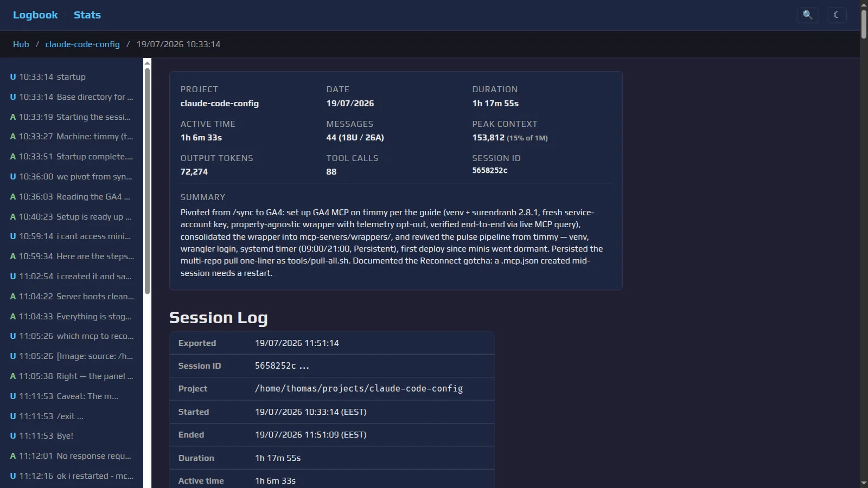Screen dimensions: 868x488
Task: Open 'we pivot from syn...' user message
Action: coord(72,177)
